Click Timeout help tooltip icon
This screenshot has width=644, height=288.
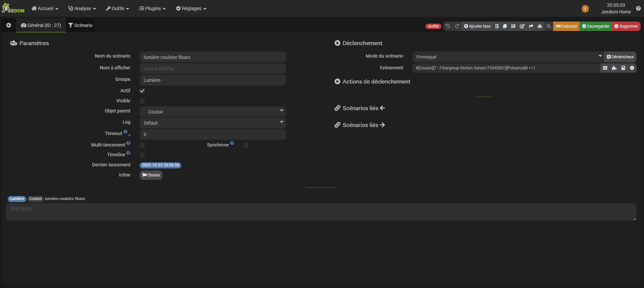point(126,132)
